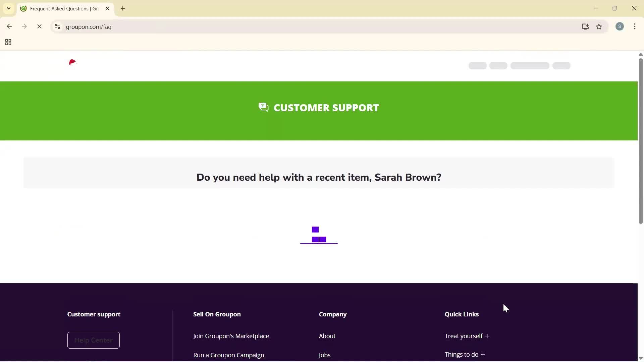Bookmark this page using the star icon
Image resolution: width=644 pixels, height=362 pixels.
[x=599, y=27]
